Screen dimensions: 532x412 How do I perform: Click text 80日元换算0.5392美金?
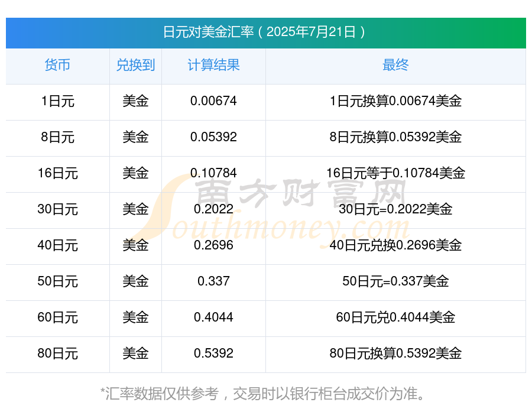tap(395, 353)
